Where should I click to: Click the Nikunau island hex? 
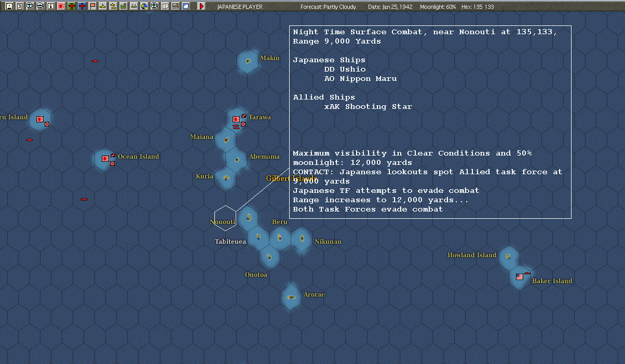[x=301, y=239]
